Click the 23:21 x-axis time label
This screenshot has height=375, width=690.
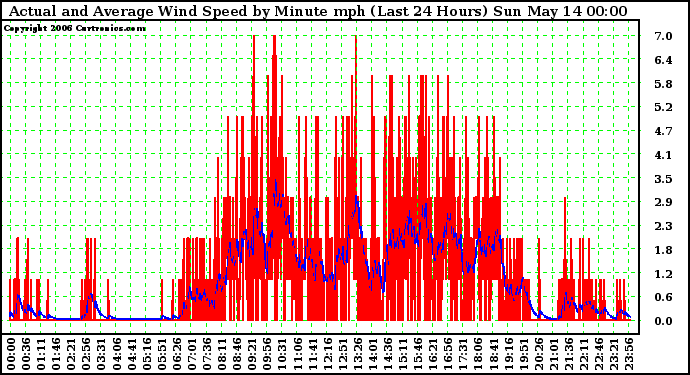click(613, 354)
